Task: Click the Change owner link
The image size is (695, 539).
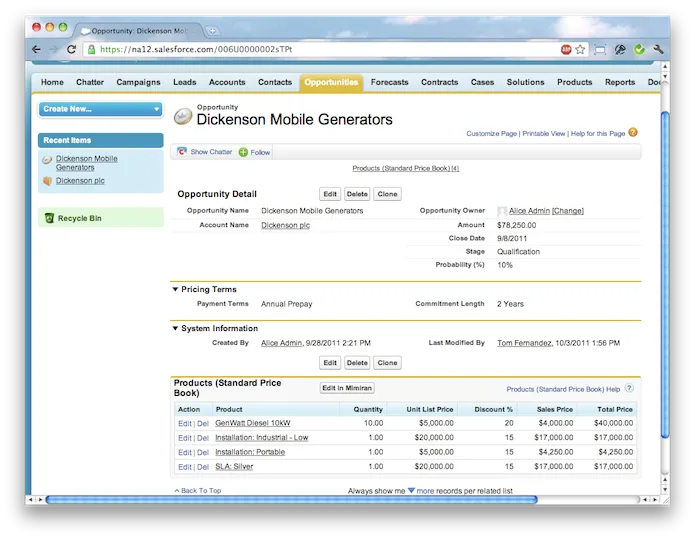Action: coord(568,211)
